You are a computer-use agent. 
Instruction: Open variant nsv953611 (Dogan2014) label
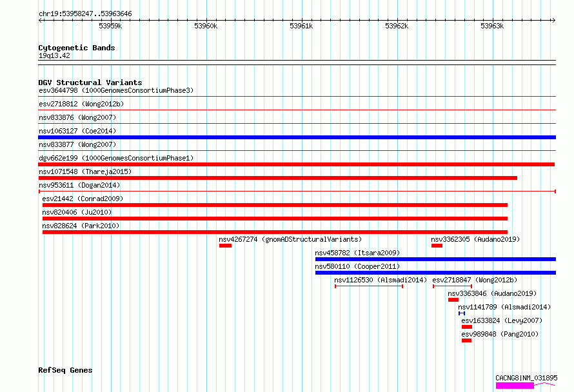point(79,185)
